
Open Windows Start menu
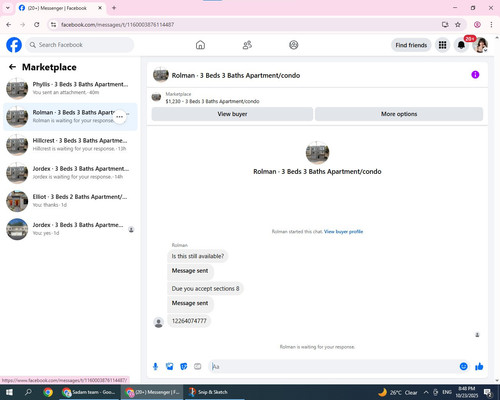(9, 392)
